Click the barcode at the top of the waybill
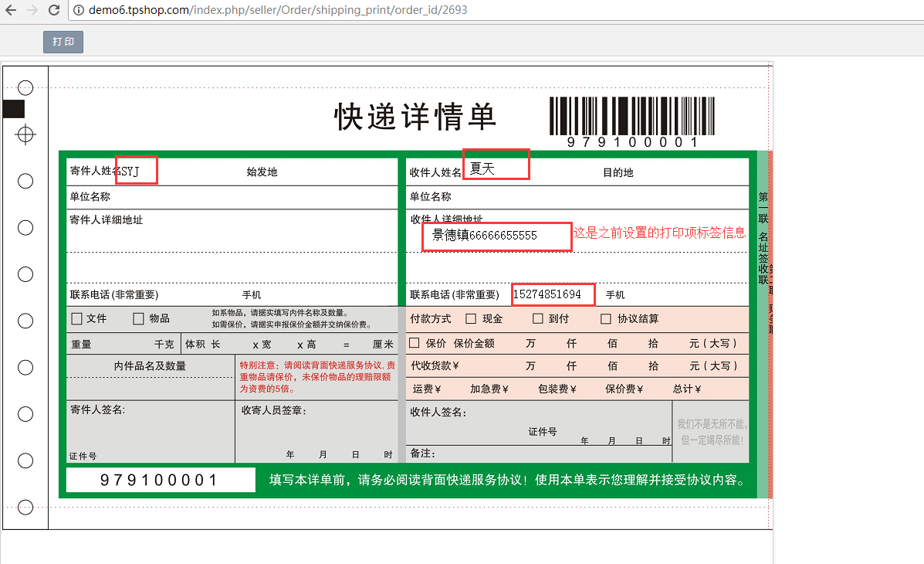The height and width of the screenshot is (564, 924). (x=631, y=117)
